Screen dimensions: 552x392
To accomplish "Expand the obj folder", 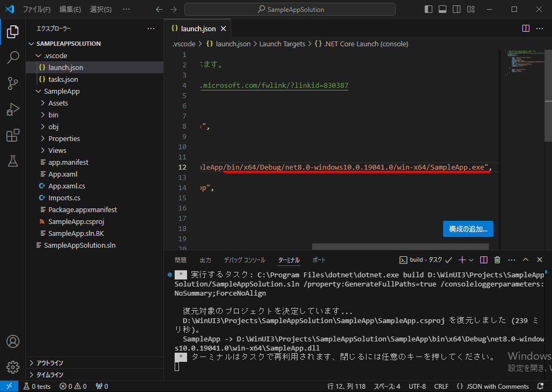I will 94,127.
